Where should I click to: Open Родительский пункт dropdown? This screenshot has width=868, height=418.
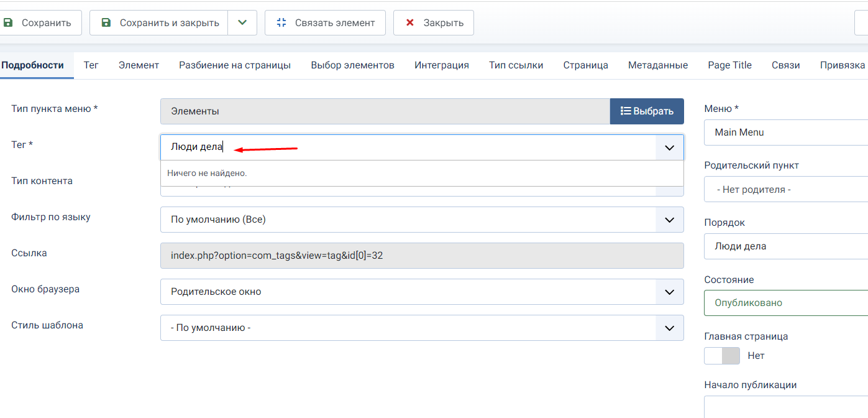[786, 189]
